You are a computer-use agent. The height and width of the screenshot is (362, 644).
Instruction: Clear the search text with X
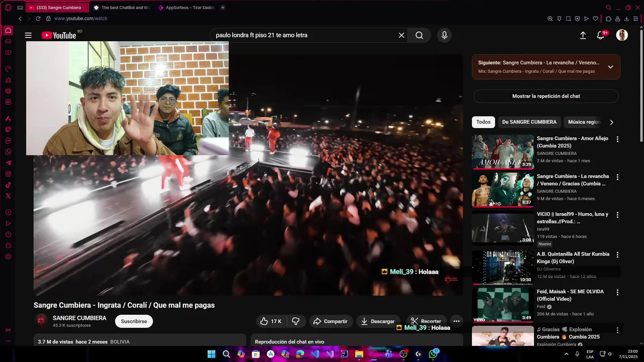point(401,35)
